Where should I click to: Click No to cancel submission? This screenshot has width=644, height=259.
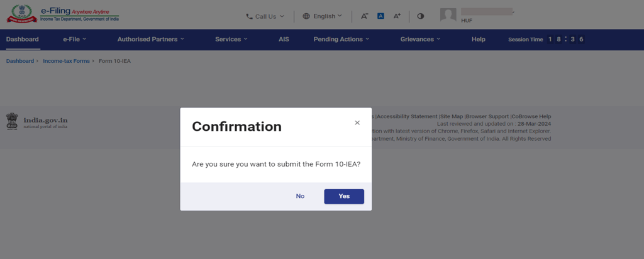pos(300,196)
